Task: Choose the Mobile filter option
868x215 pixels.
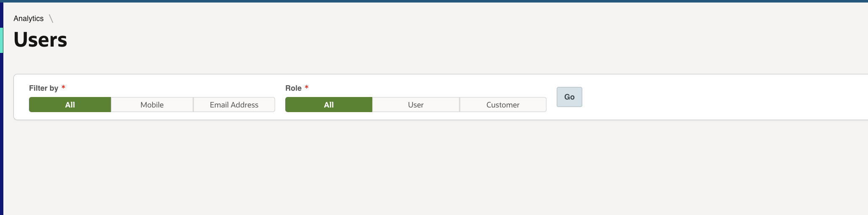Action: point(152,105)
